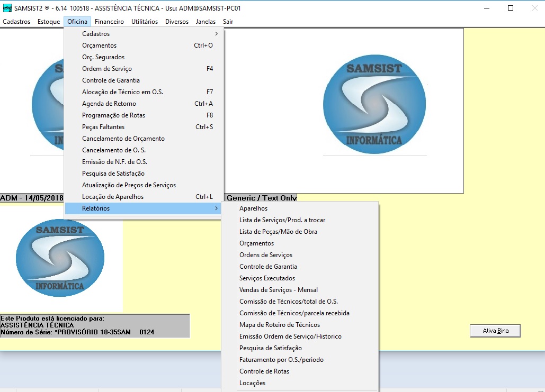Viewport: 545px width, 392px height.
Task: Open Orçamentos report in Relatórios submenu
Action: pos(300,243)
